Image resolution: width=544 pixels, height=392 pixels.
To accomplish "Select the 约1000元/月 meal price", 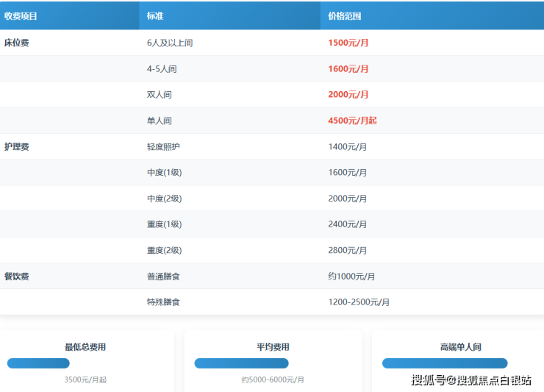I will pyautogui.click(x=351, y=277).
